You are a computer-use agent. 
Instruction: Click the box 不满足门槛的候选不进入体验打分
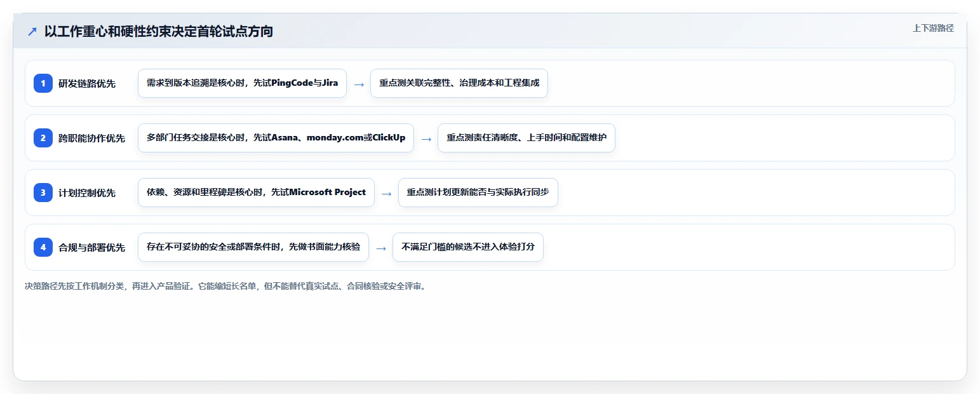(468, 247)
